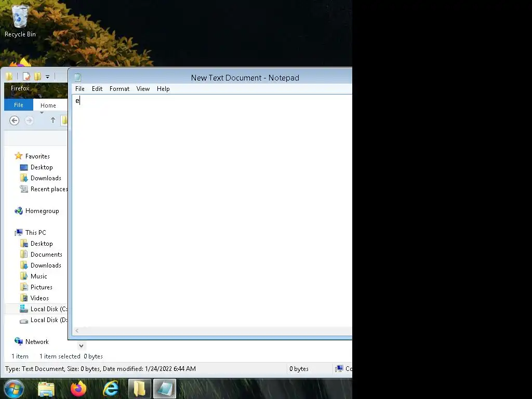Select This PC in the navigation pane
The image size is (532, 399).
[x=36, y=232]
